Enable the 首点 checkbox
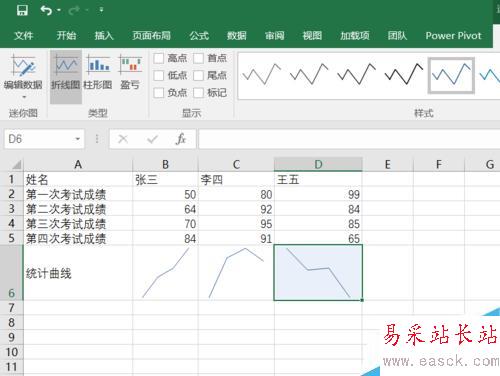The height and width of the screenshot is (376, 500). pyautogui.click(x=198, y=58)
